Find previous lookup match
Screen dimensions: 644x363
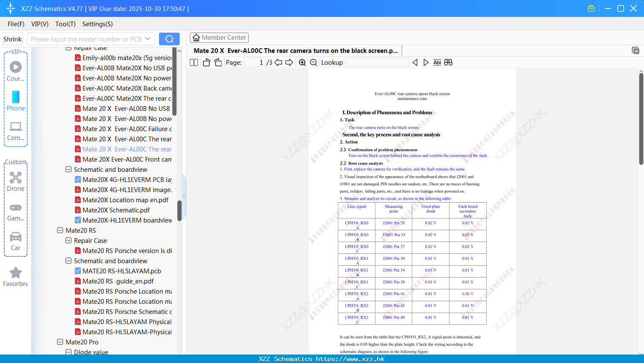pos(415,62)
